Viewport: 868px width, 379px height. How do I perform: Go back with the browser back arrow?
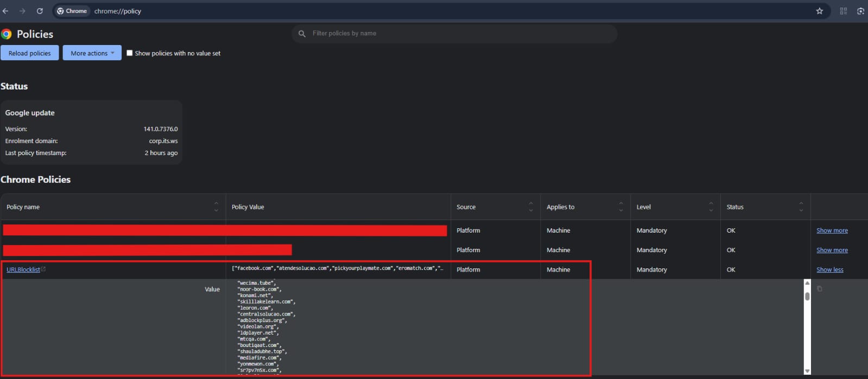tap(5, 11)
